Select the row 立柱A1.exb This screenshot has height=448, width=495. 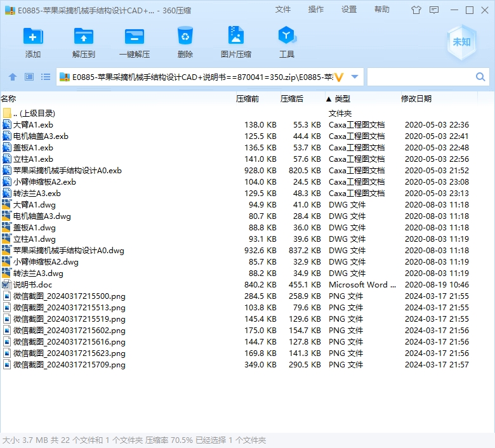pyautogui.click(x=240, y=159)
